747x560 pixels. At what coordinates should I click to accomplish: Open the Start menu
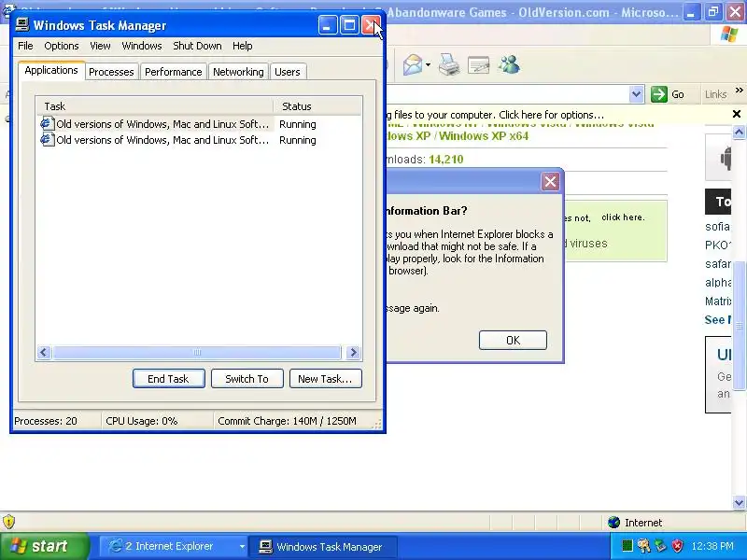(x=44, y=546)
